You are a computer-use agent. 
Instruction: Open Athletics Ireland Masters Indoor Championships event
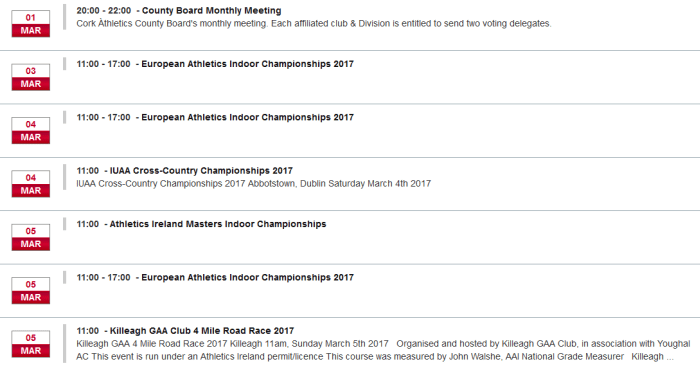tap(218, 224)
